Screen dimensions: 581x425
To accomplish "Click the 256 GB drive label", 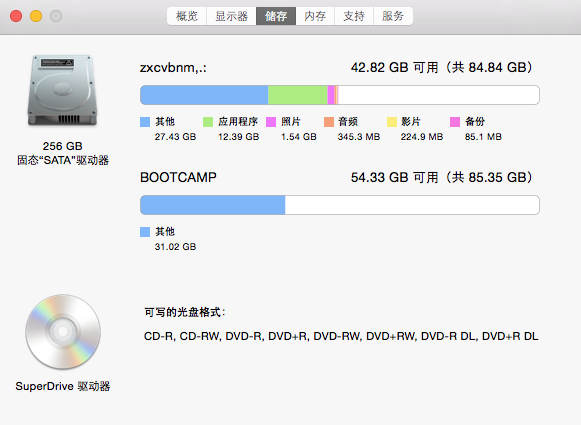I will point(63,146).
